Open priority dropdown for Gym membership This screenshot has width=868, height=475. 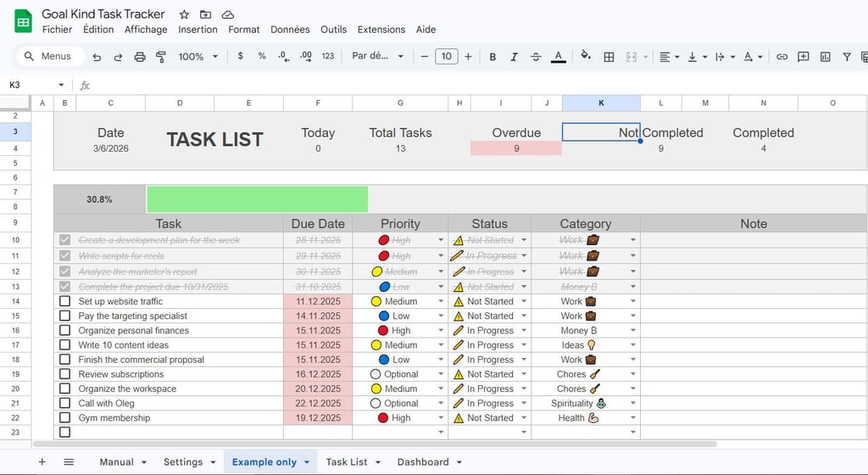click(x=441, y=418)
